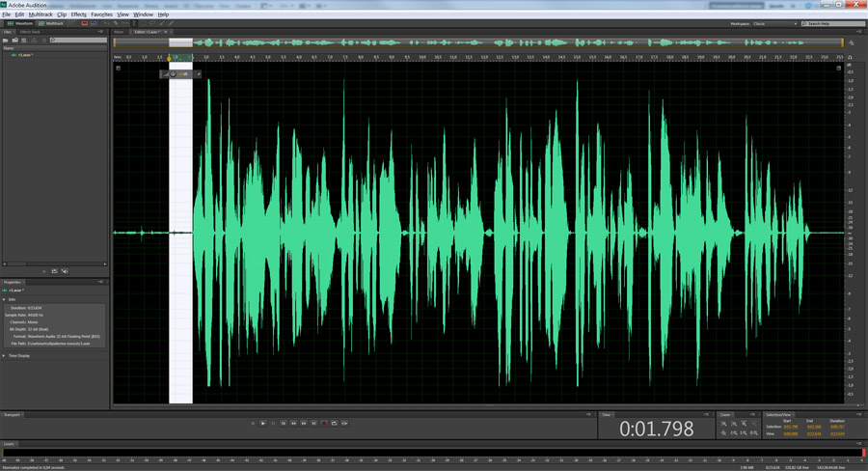The height and width of the screenshot is (471, 868).
Task: Switch to Waveform editor view
Action: pos(20,23)
